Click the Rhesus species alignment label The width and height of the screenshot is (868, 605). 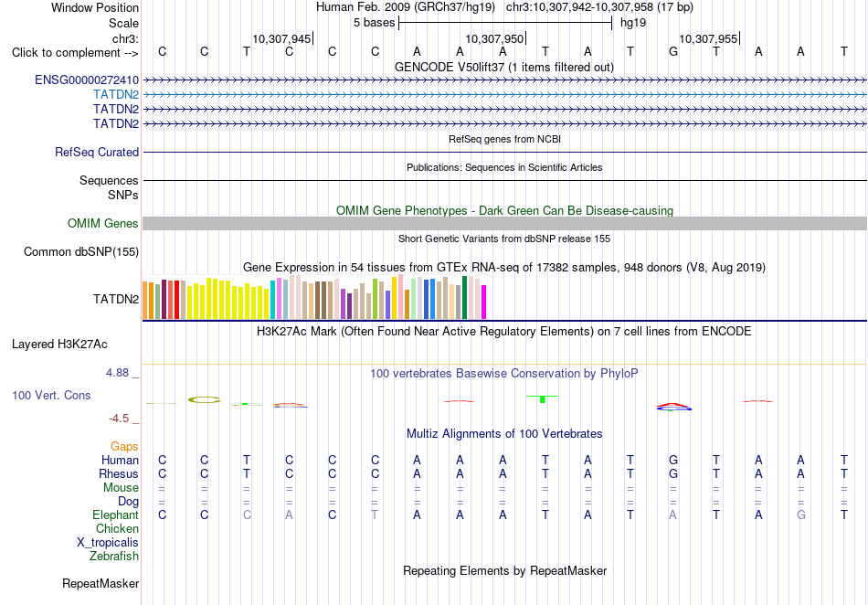[119, 474]
